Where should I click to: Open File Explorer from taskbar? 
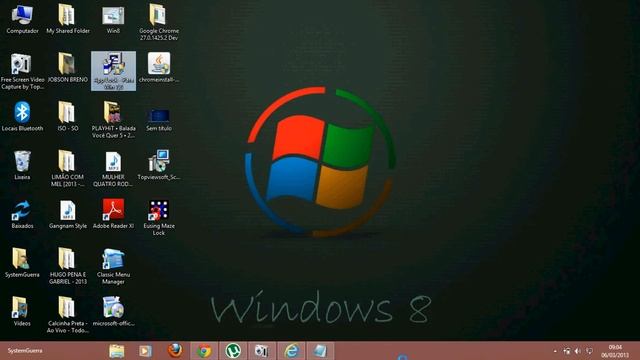coord(116,351)
